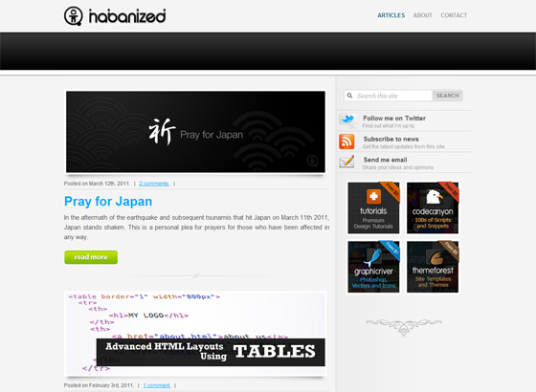Click the orange RSS feed icon
The image size is (536, 392).
point(346,142)
